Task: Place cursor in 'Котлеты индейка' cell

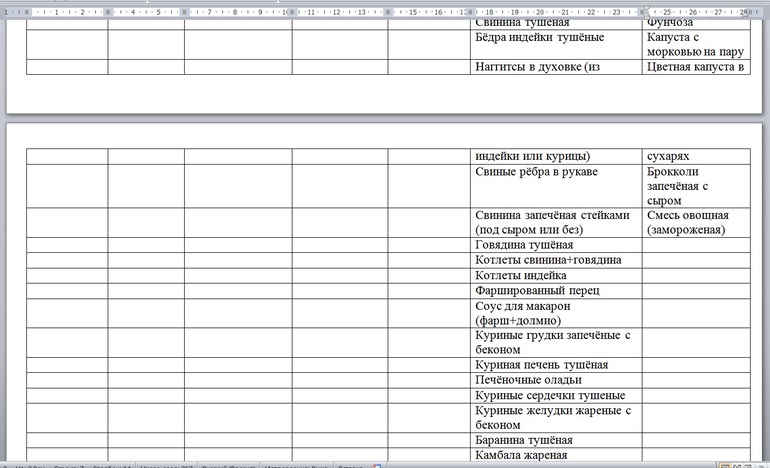Action: pos(521,275)
